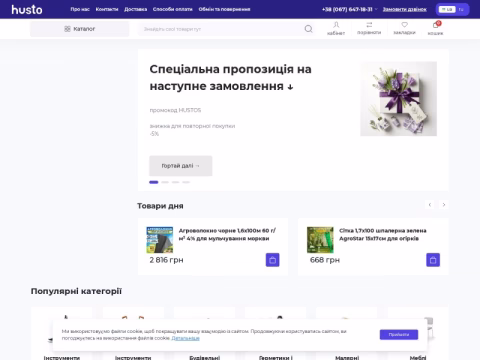Open the кабінет account icon

coord(336,28)
